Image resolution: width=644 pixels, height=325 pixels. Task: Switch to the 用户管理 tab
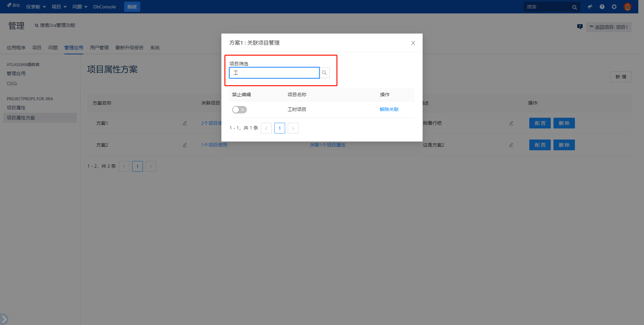pos(99,48)
